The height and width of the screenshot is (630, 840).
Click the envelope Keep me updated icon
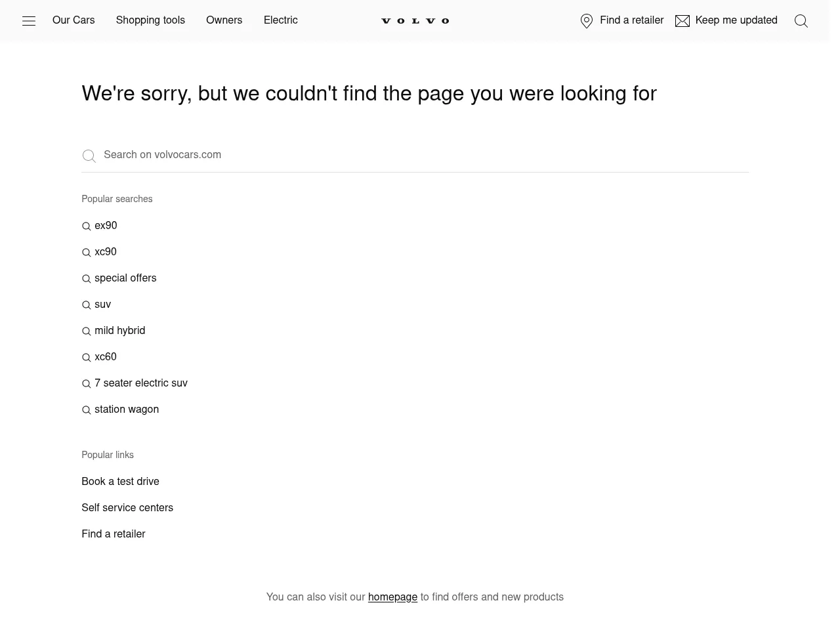pyautogui.click(x=682, y=21)
